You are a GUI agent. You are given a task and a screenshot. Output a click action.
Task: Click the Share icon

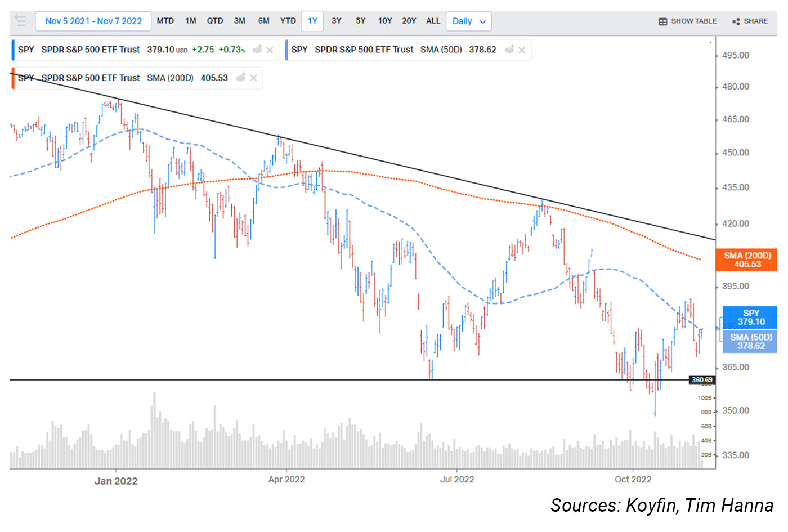[x=736, y=21]
